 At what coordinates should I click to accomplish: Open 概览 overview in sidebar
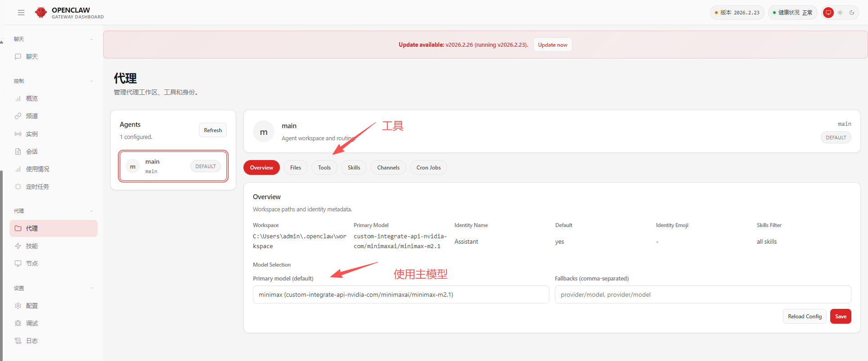(53, 98)
